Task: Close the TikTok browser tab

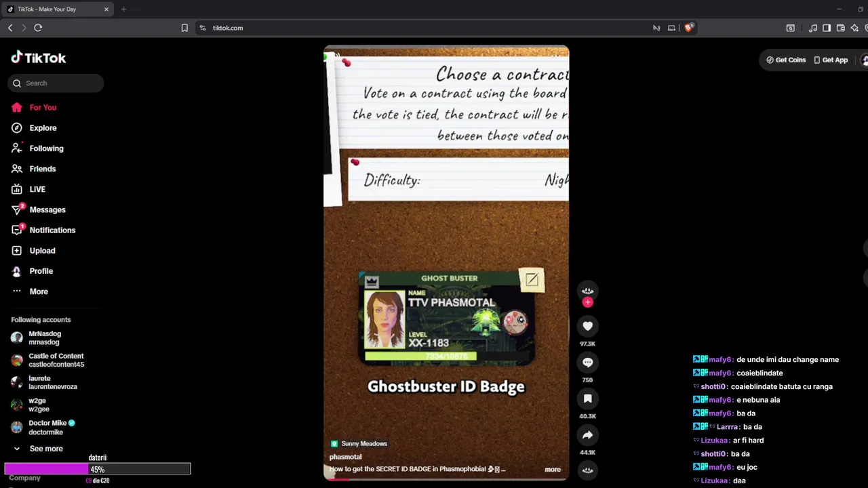Action: (x=106, y=9)
